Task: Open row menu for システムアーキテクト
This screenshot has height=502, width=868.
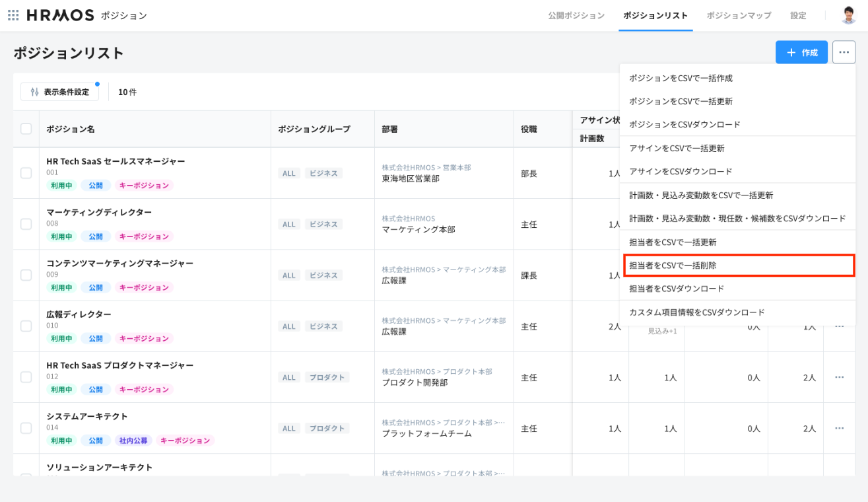Action: (839, 428)
